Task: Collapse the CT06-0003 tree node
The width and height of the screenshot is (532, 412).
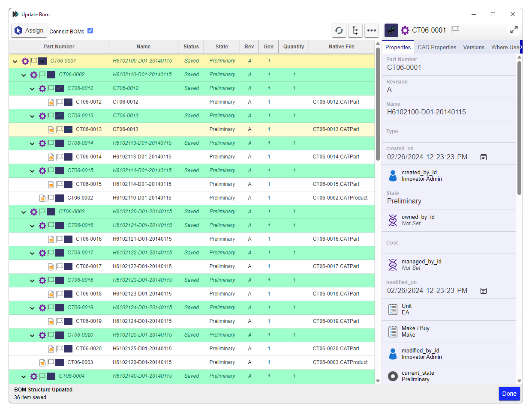Action: [x=24, y=212]
